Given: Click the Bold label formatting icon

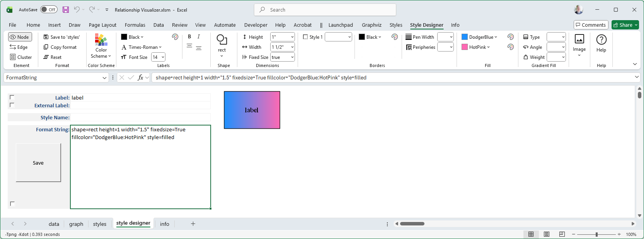Looking at the screenshot, I should pos(189,37).
